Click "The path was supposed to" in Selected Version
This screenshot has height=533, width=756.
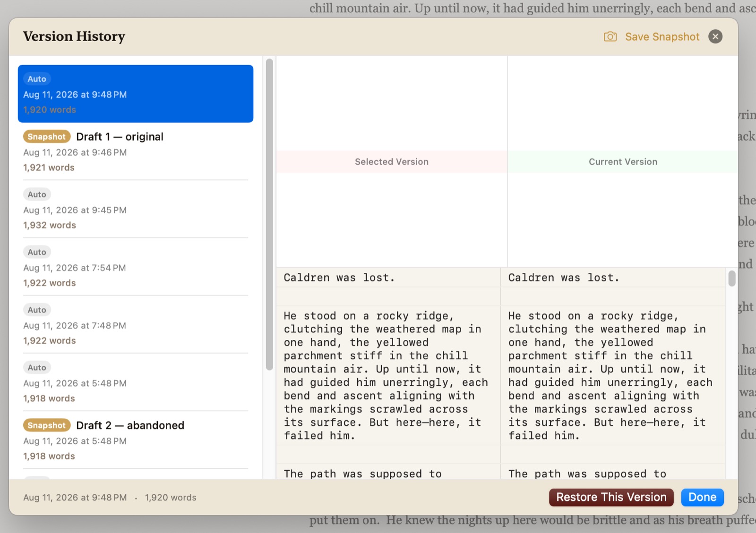362,474
